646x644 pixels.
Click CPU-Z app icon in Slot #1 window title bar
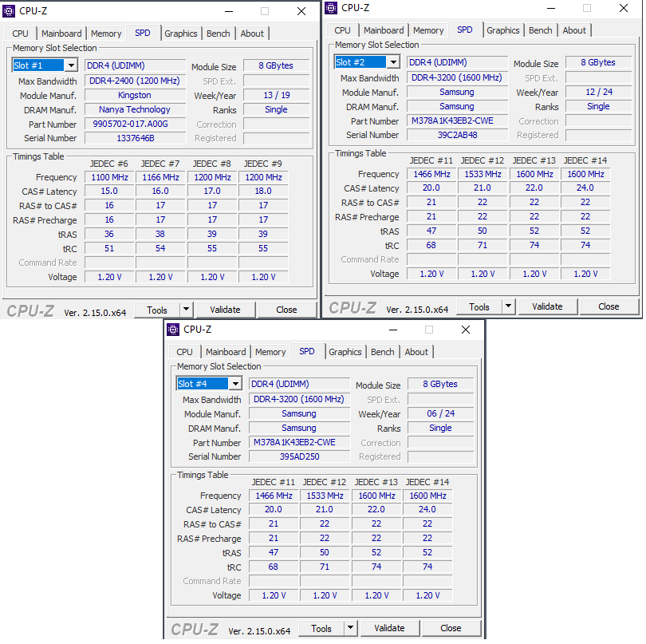click(9, 11)
